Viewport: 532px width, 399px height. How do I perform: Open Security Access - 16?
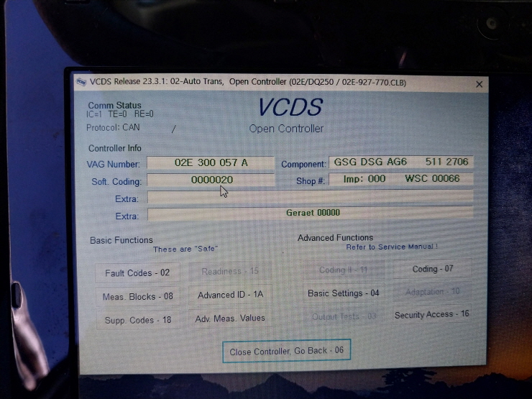(432, 314)
